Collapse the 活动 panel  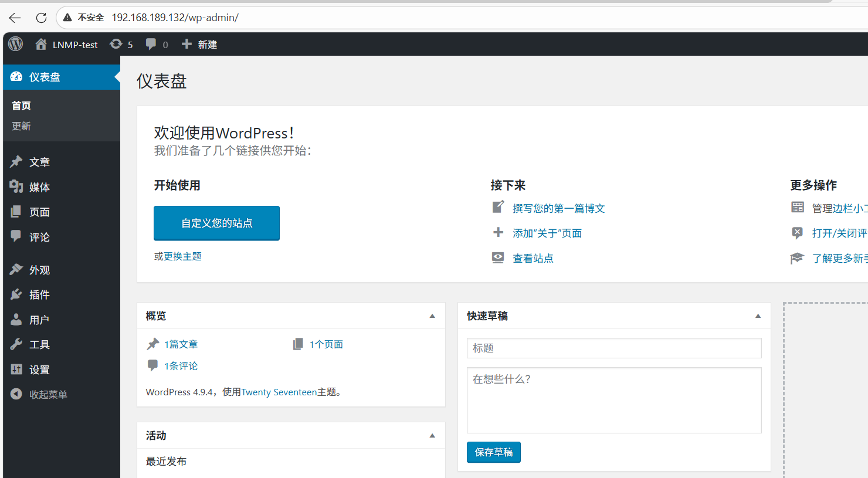[432, 436]
